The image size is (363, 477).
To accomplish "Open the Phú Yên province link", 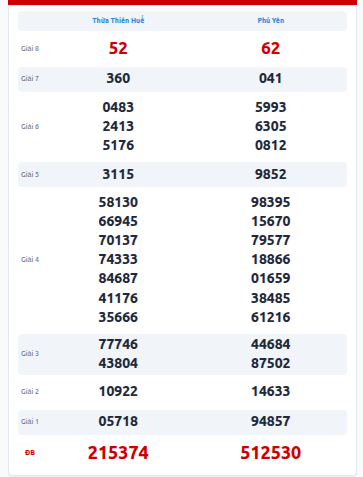I will [x=271, y=21].
